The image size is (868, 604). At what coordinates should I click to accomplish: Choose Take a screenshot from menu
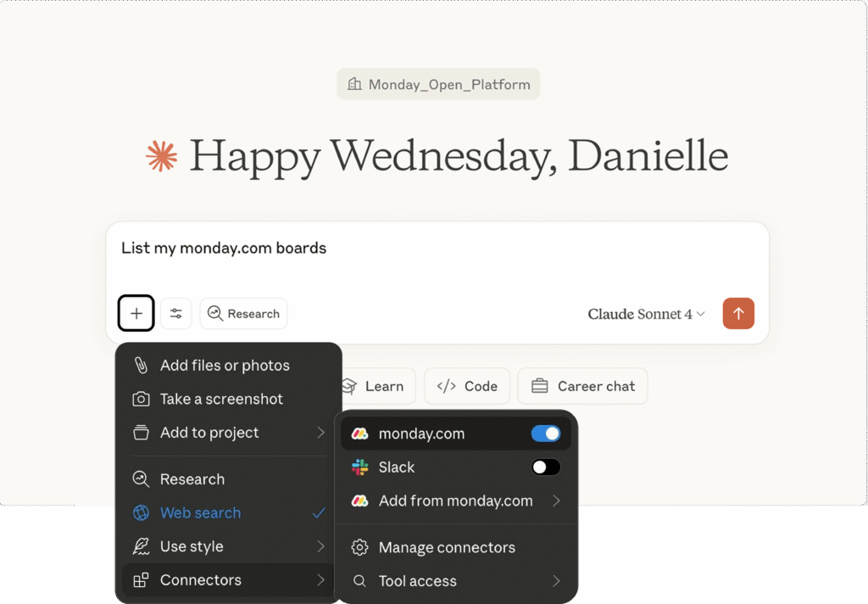tap(228, 399)
